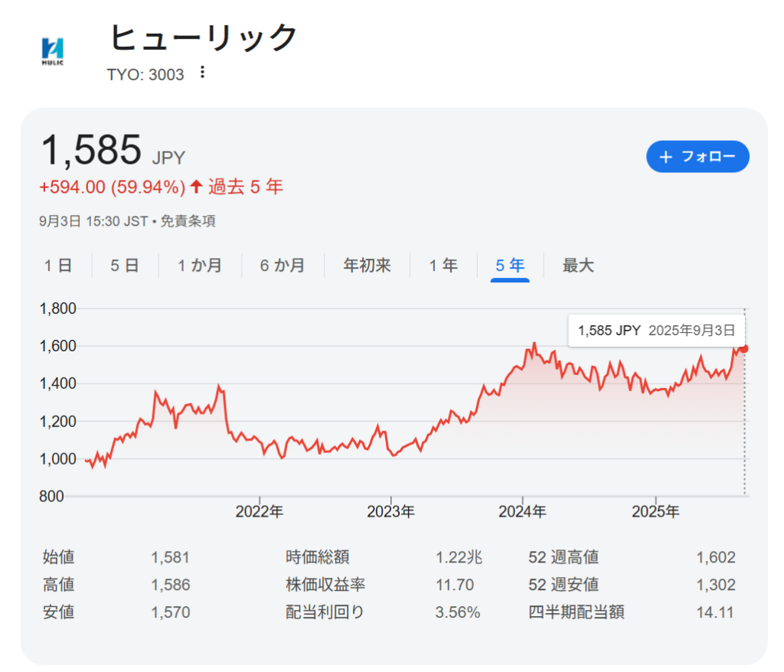
Task: Open the three-dot more options menu
Action: click(202, 72)
